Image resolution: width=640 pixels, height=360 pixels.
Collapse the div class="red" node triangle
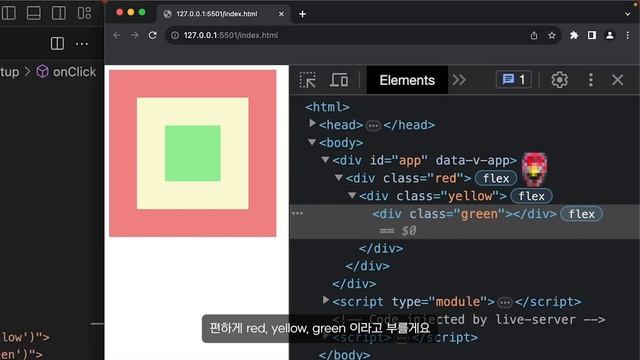point(339,177)
